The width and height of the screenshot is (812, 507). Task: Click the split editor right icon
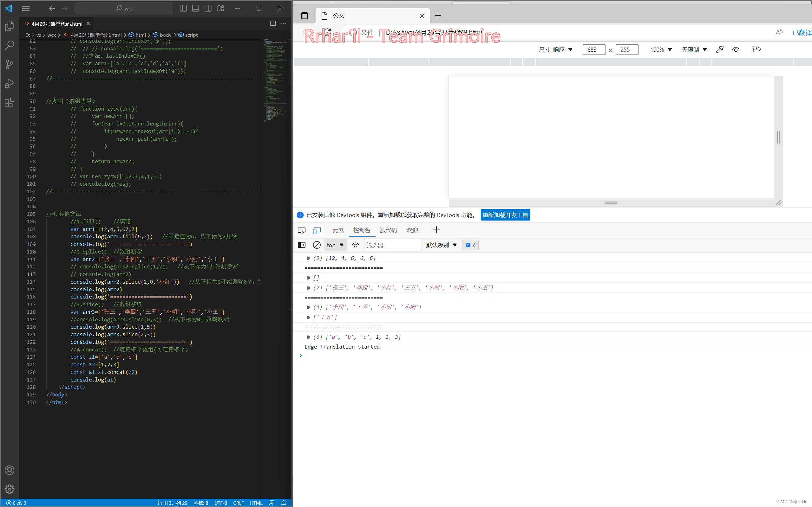click(x=273, y=23)
